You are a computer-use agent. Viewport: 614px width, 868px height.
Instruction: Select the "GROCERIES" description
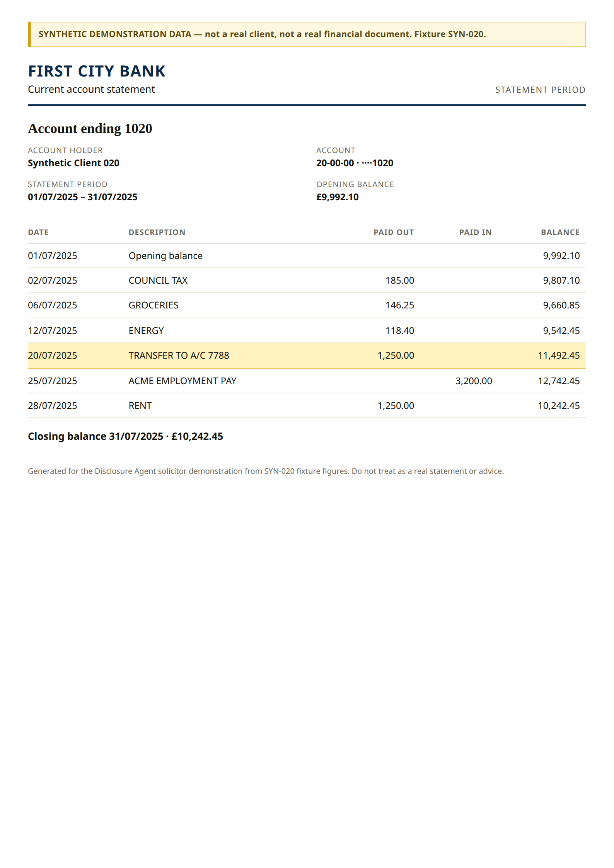(153, 305)
